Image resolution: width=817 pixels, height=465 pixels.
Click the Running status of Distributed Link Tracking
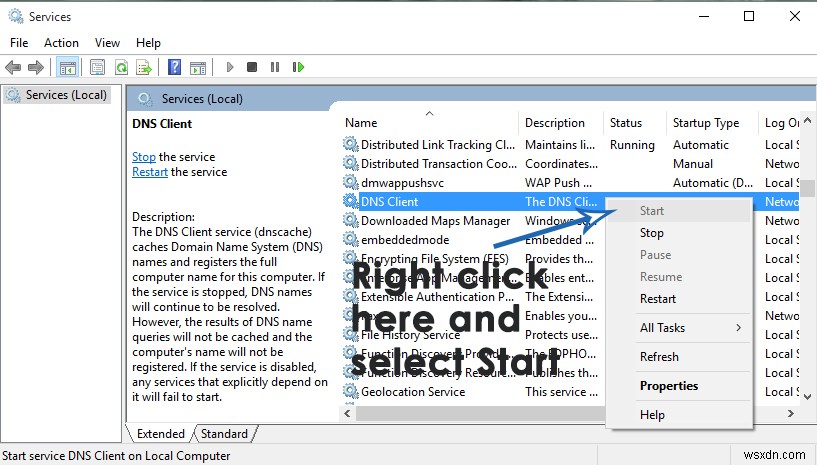click(632, 145)
